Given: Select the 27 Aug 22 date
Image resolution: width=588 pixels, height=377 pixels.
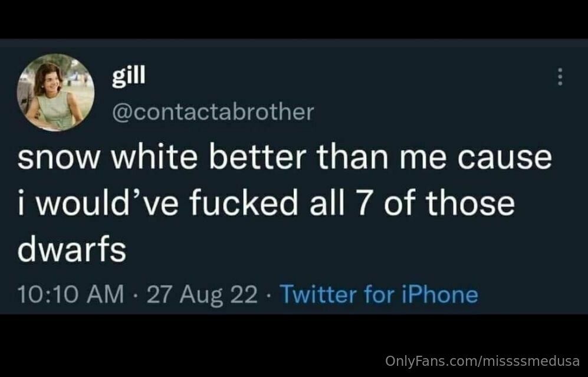Looking at the screenshot, I should 202,295.
